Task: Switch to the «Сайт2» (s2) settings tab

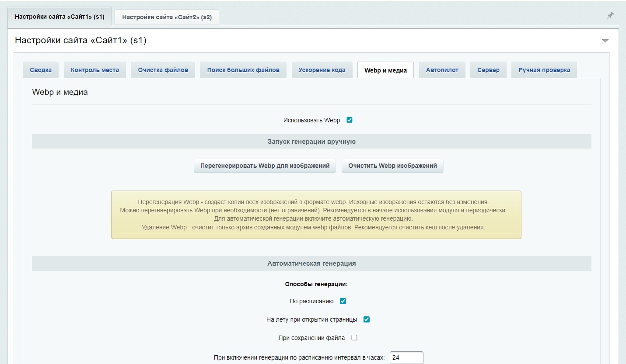Action: [167, 17]
